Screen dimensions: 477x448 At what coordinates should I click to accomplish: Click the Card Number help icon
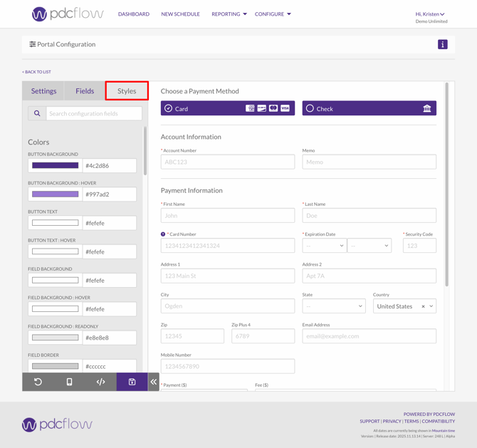[x=163, y=234]
